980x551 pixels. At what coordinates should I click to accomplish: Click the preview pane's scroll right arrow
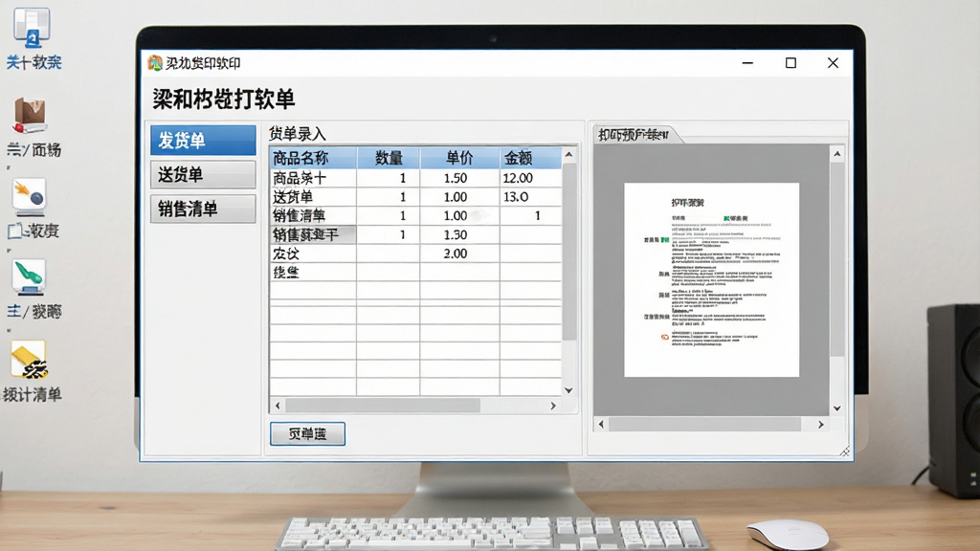coord(821,424)
